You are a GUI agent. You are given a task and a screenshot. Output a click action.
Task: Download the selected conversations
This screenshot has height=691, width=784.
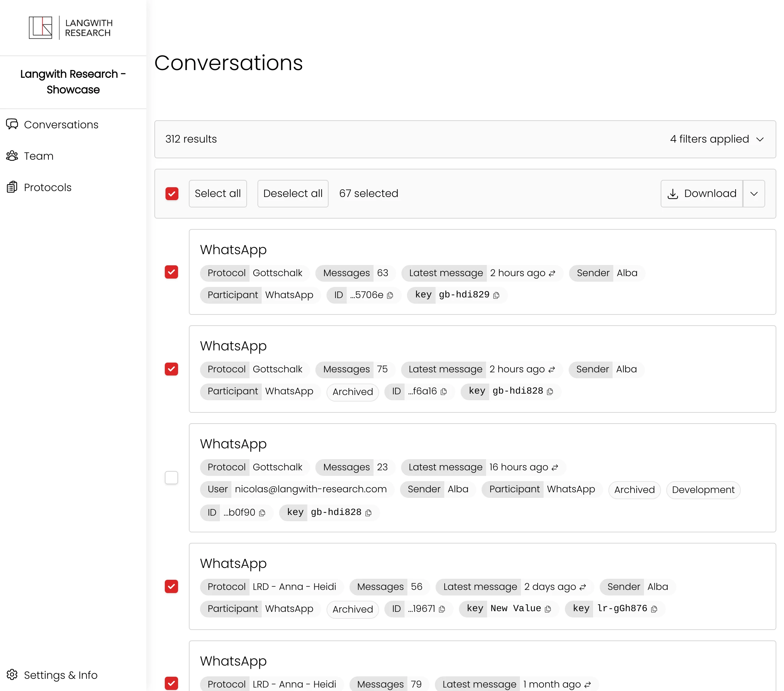point(701,193)
